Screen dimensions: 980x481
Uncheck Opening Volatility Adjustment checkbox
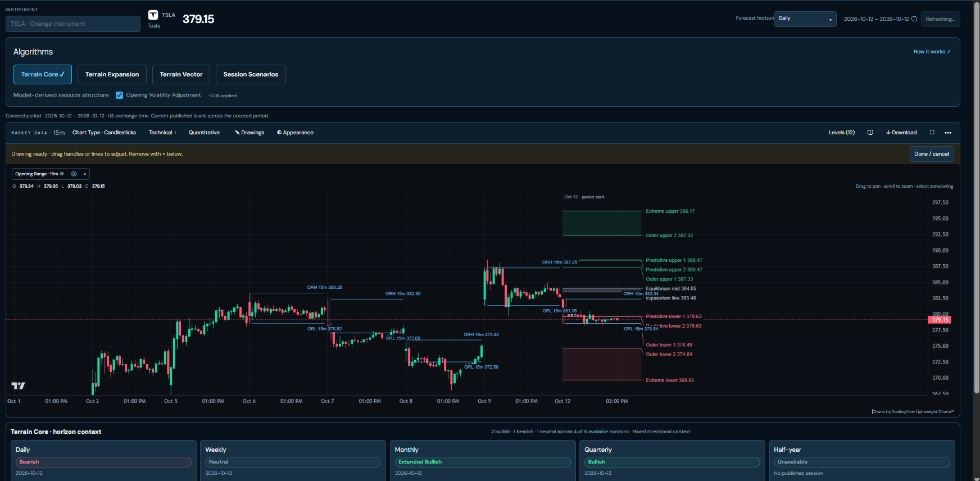point(119,95)
